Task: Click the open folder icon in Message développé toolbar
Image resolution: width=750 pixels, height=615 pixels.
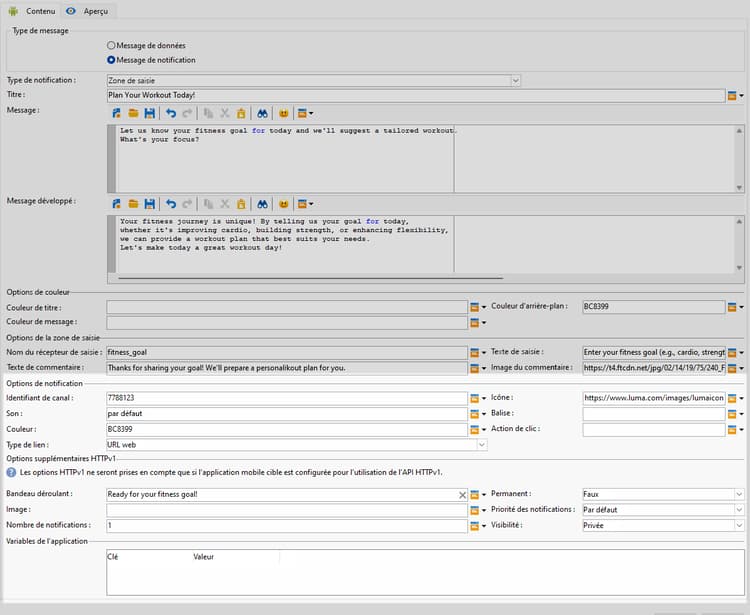Action: point(133,204)
